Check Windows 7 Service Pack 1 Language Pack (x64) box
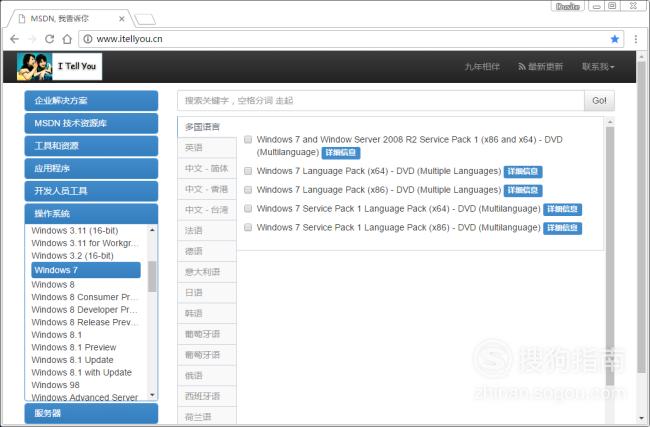 (248, 209)
